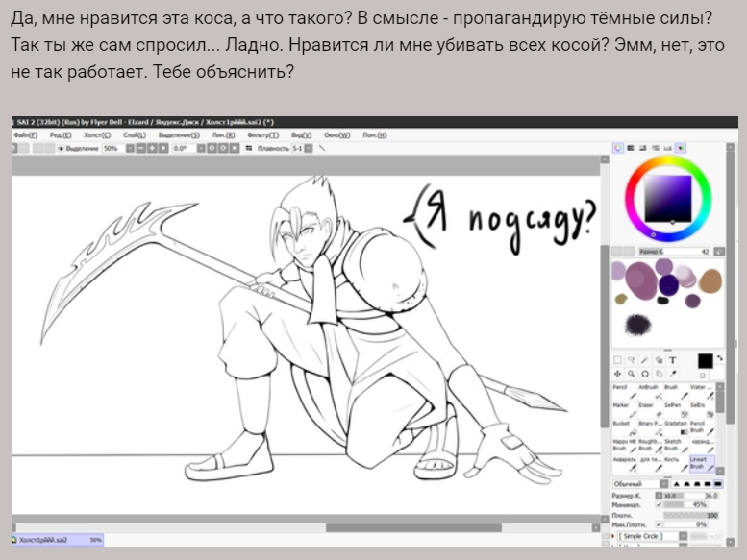The height and width of the screenshot is (560, 747).
Task: Toggle the Выделение checkbox in toolbar
Action: [61, 149]
